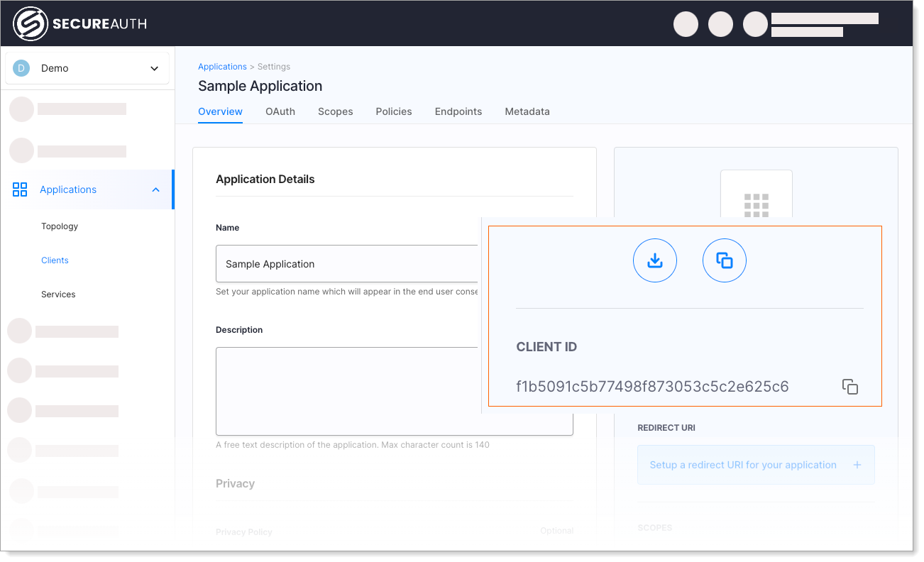The width and height of the screenshot is (924, 562).
Task: Switch to the OAuth tab
Action: click(280, 111)
